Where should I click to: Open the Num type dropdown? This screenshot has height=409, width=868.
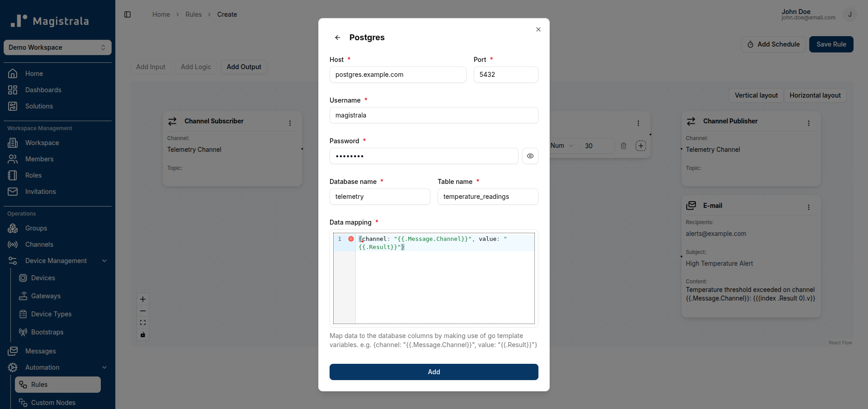(x=562, y=146)
